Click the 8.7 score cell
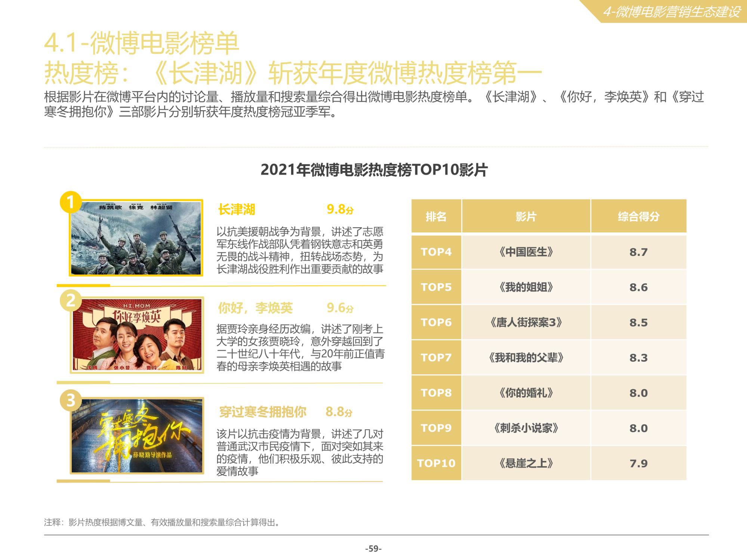 (x=638, y=252)
